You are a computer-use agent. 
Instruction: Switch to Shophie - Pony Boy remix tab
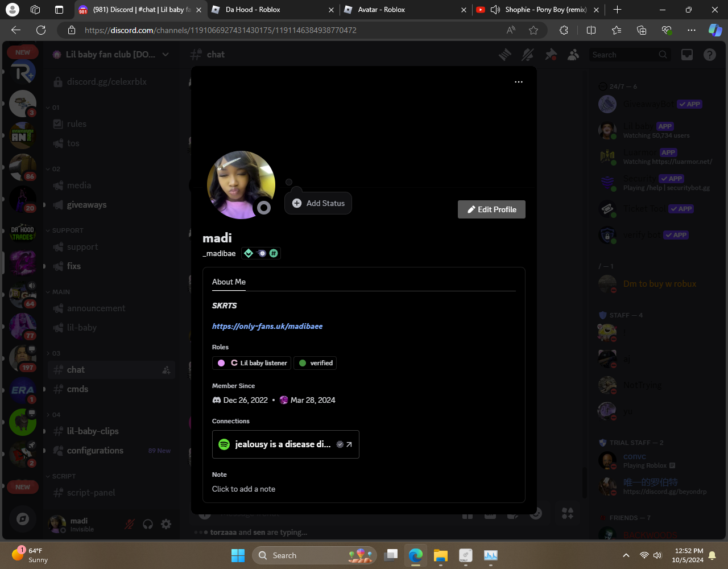pos(538,10)
